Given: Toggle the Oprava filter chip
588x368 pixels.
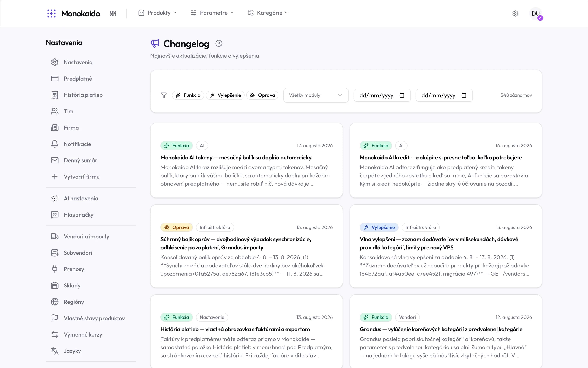Looking at the screenshot, I should coord(262,95).
